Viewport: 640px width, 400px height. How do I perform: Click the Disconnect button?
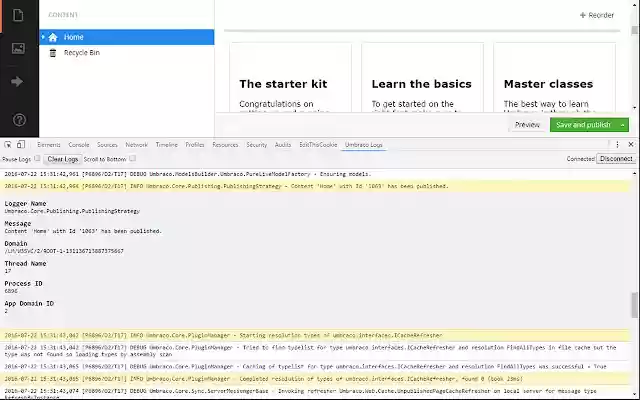(616, 159)
